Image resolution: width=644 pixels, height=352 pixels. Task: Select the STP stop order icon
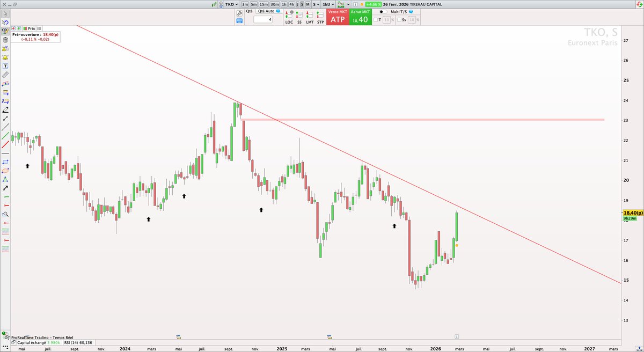(x=320, y=14)
